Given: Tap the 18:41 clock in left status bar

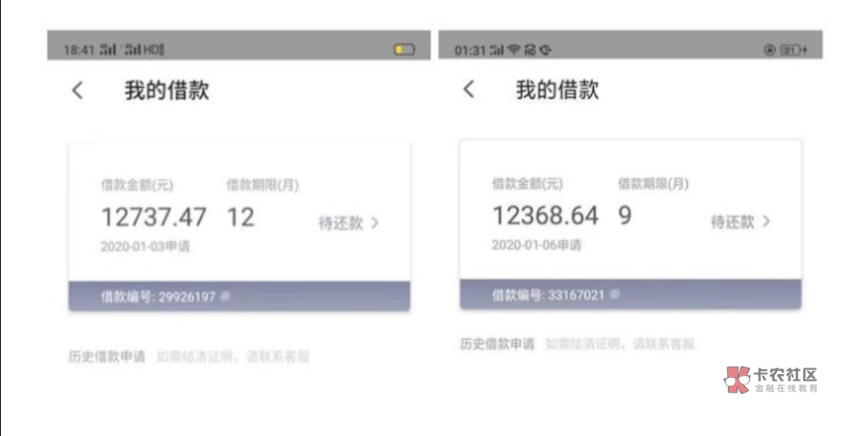Looking at the screenshot, I should (x=77, y=50).
